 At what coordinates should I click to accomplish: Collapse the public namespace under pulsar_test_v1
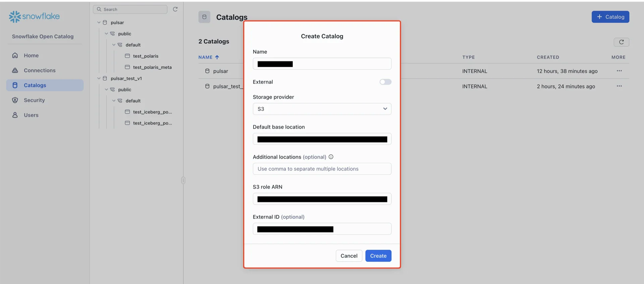pyautogui.click(x=106, y=90)
